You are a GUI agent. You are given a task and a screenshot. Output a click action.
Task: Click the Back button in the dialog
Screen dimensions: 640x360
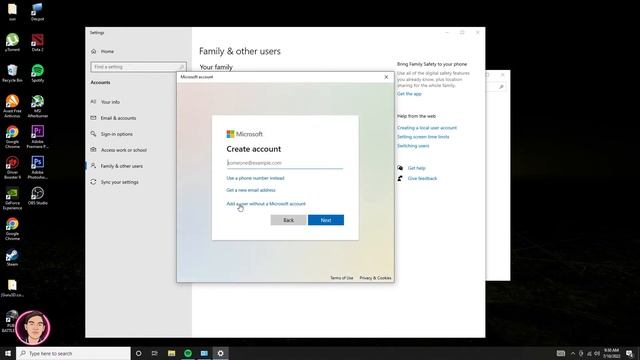coord(288,220)
